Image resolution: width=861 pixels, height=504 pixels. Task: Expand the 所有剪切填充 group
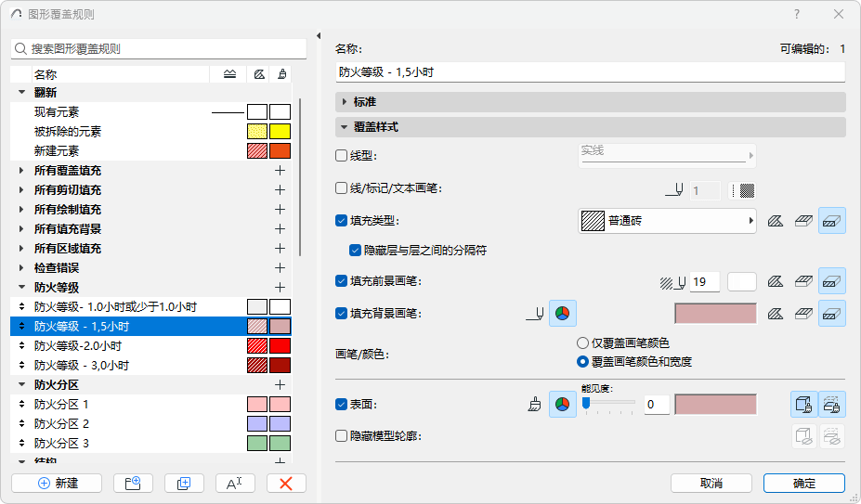(x=21, y=190)
